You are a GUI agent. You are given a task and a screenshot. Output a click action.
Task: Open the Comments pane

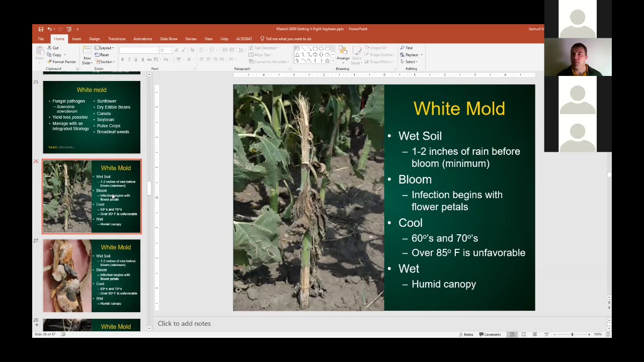[490, 334]
